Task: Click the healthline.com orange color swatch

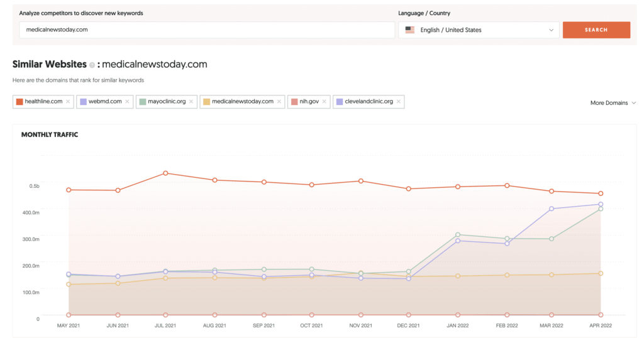Action: click(x=19, y=102)
